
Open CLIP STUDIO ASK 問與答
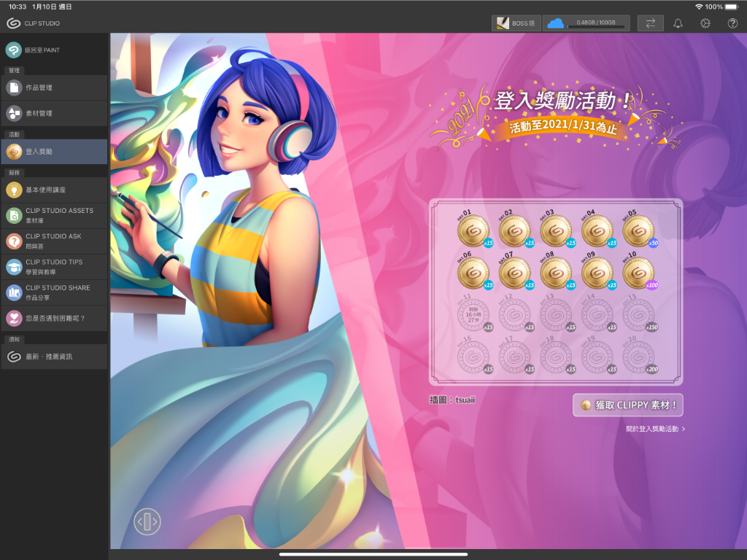tap(54, 241)
